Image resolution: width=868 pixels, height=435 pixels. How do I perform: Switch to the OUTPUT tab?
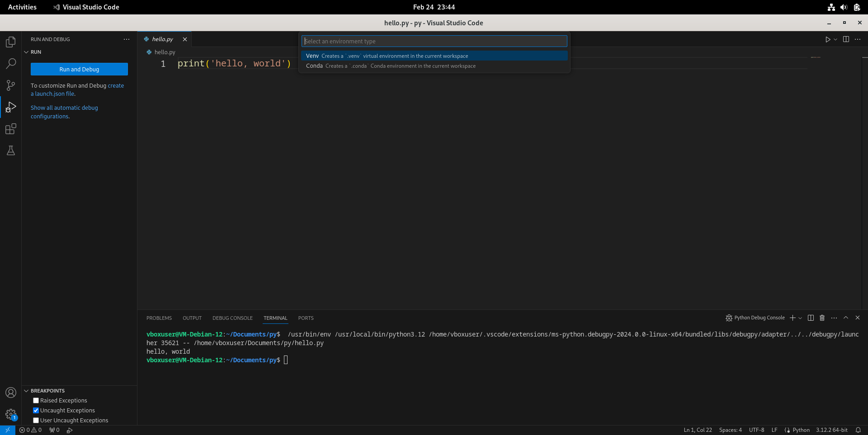[192, 318]
